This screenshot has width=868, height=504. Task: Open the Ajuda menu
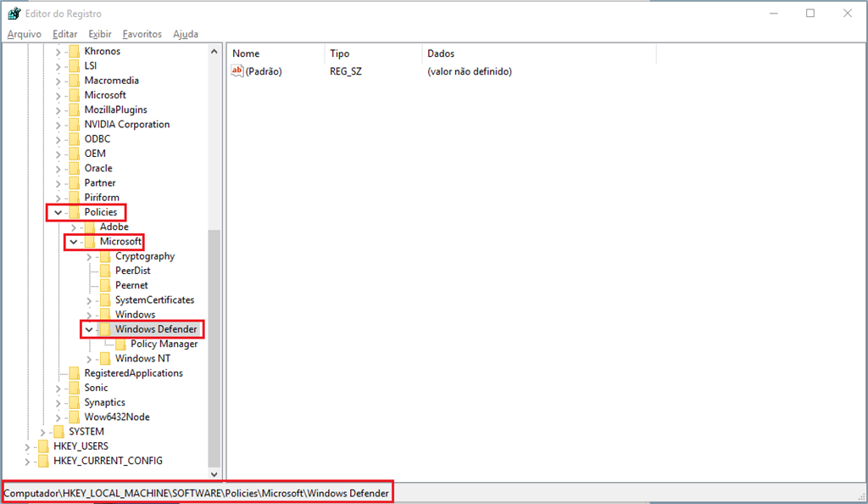186,34
